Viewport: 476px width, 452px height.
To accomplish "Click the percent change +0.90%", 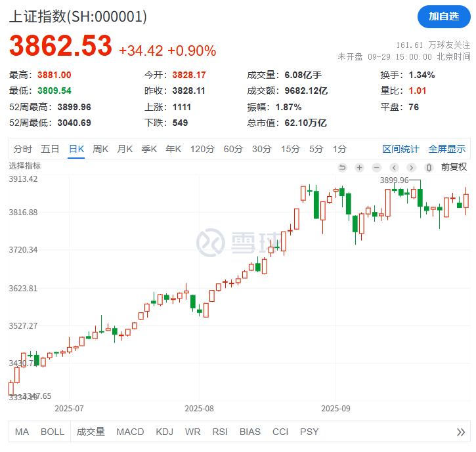I will click(x=192, y=51).
